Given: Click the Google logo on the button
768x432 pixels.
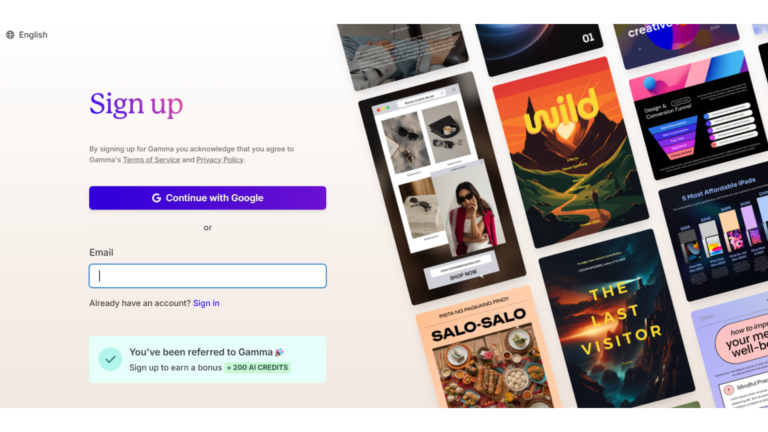Looking at the screenshot, I should (156, 198).
